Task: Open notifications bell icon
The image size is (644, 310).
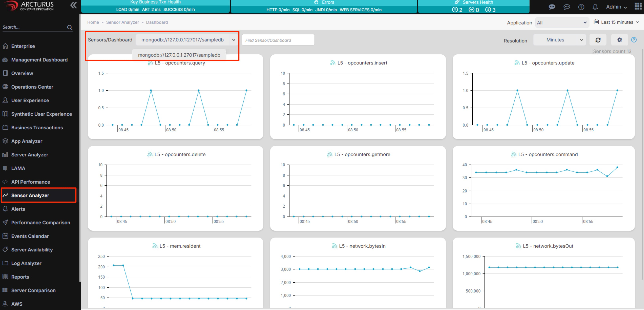Action: click(595, 7)
